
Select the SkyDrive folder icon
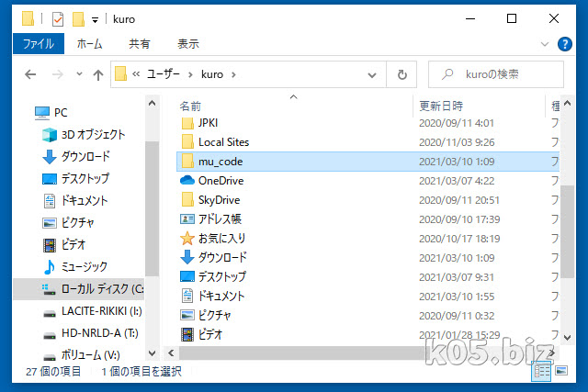click(x=187, y=200)
